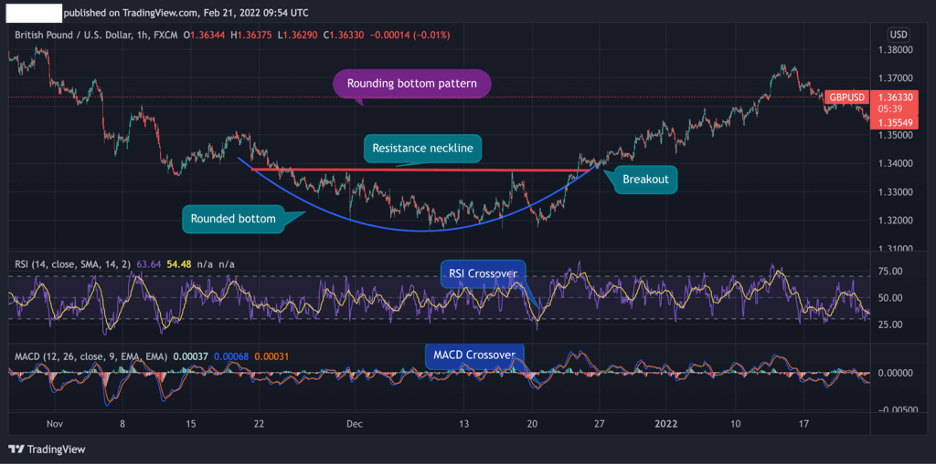The height and width of the screenshot is (464, 936).
Task: Click the RSI moving average value 54.48
Action: tap(180, 263)
